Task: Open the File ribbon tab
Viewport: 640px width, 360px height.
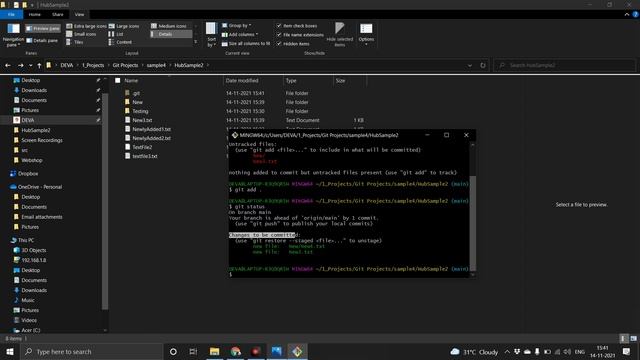Action: 11,14
